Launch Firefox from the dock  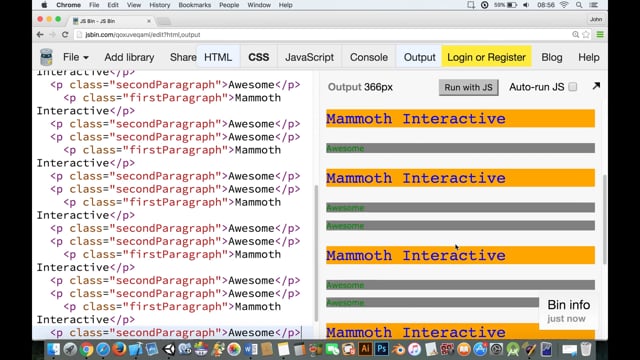tap(119, 349)
